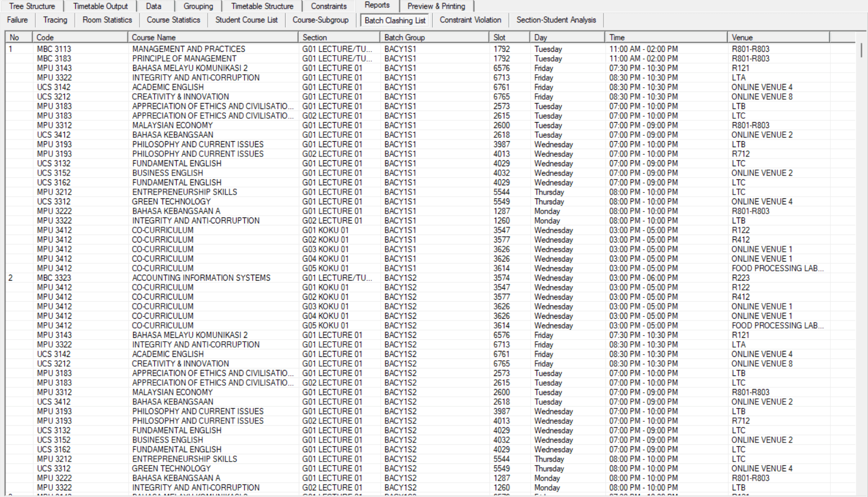This screenshot has width=868, height=497.
Task: Open the Section-Student Analysis sub-tab
Action: point(556,20)
